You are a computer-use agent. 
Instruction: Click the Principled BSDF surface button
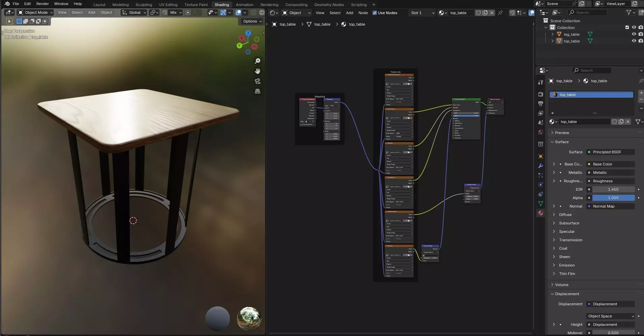(610, 152)
